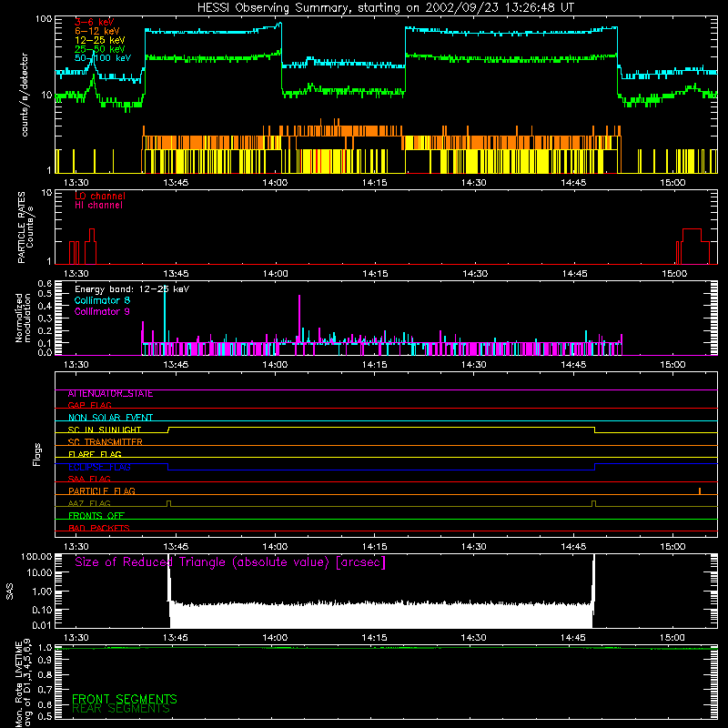Click the 14:30 tick under particle rates panel
The image size is (728, 728).
(474, 274)
